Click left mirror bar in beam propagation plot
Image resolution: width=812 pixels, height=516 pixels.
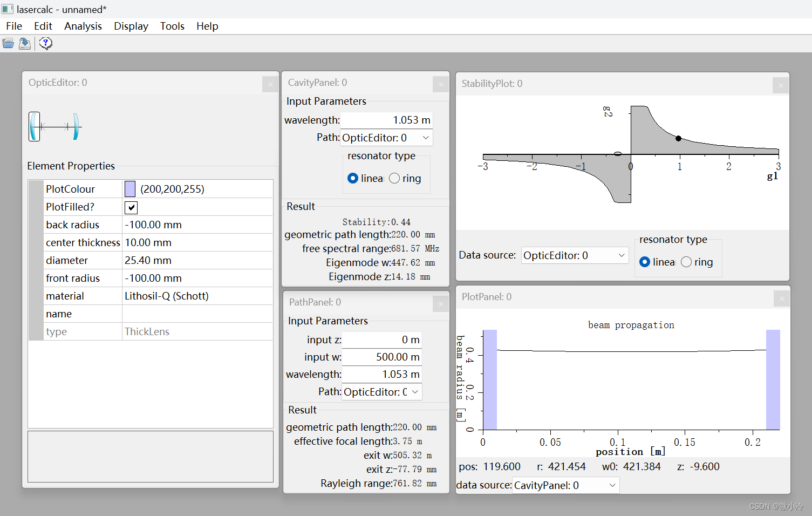490,379
